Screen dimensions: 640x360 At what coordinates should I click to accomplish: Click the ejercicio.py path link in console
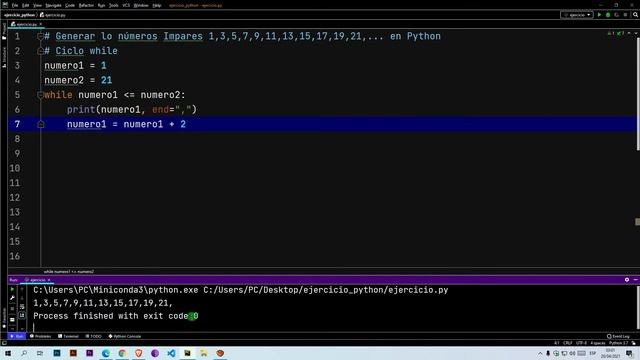[x=326, y=290]
